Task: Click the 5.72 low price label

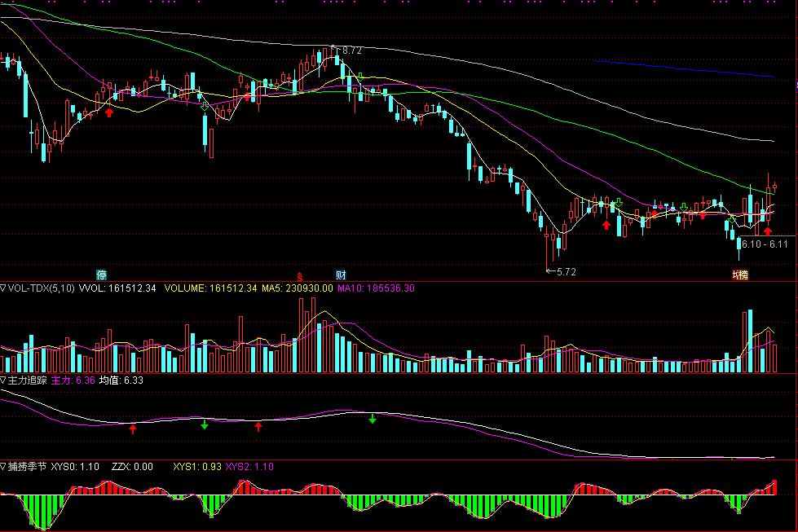Action: (x=566, y=272)
